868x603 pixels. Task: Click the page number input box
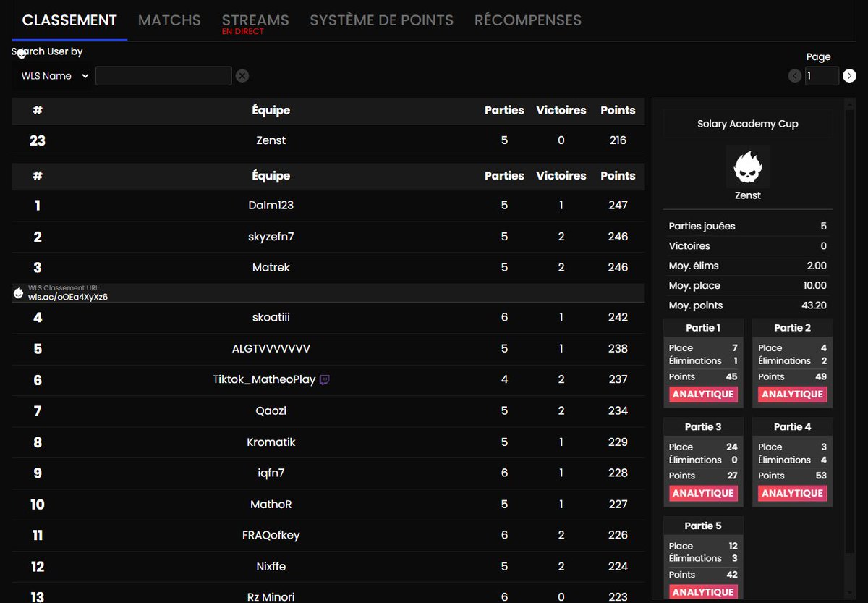click(822, 76)
